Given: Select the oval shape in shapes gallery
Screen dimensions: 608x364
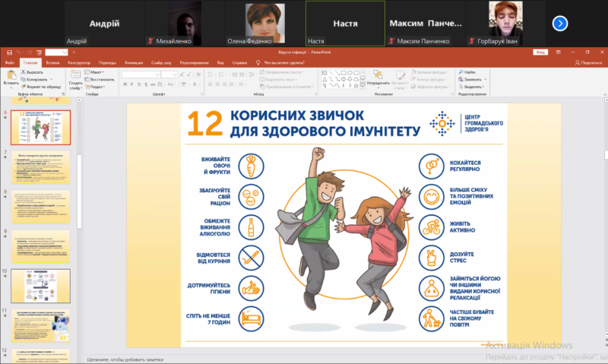Looking at the screenshot, I should point(350,72).
